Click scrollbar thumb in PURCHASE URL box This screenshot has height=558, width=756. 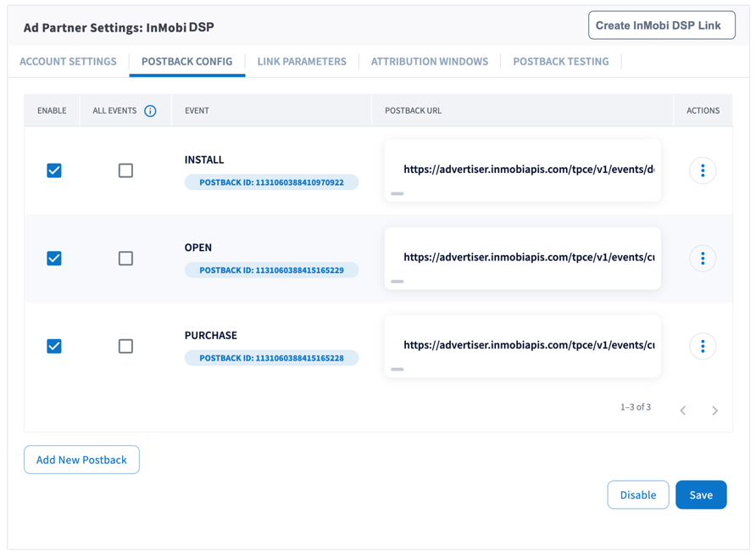pyautogui.click(x=397, y=369)
